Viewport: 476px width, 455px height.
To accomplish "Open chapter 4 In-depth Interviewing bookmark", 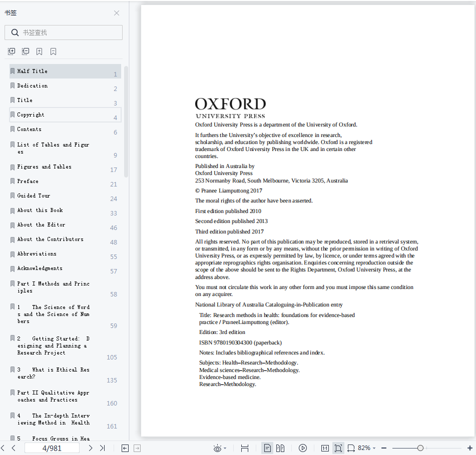I will tap(65, 420).
